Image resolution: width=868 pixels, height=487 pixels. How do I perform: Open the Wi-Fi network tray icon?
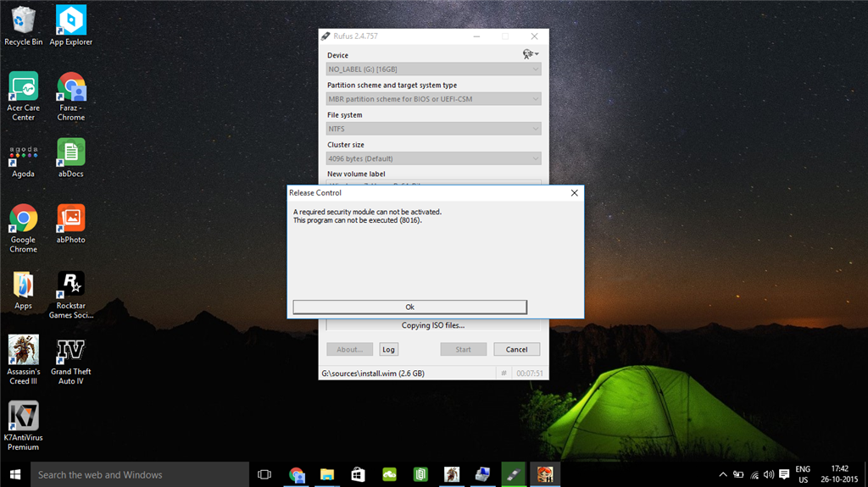pyautogui.click(x=754, y=474)
